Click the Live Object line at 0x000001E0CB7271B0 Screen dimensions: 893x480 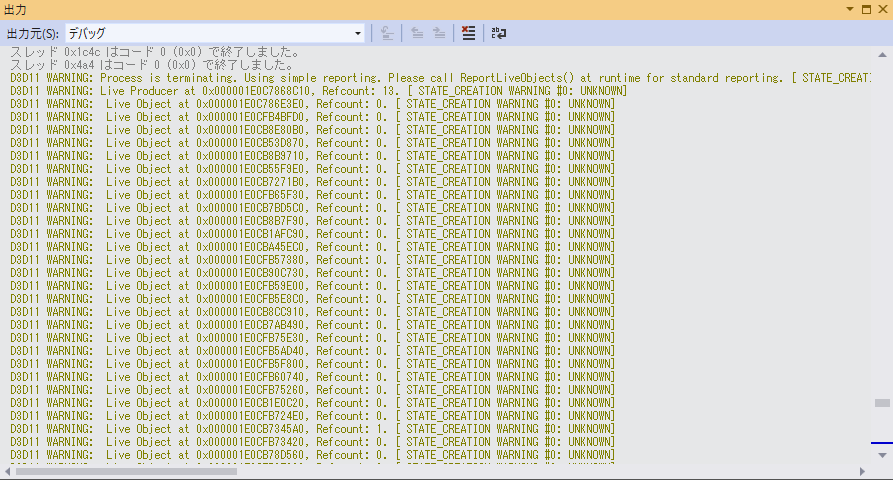313,182
